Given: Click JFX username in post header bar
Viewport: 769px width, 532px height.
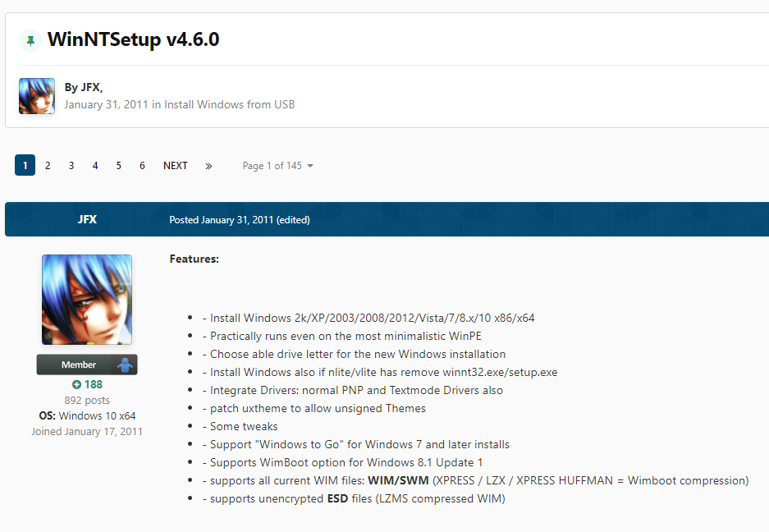Looking at the screenshot, I should click(87, 219).
